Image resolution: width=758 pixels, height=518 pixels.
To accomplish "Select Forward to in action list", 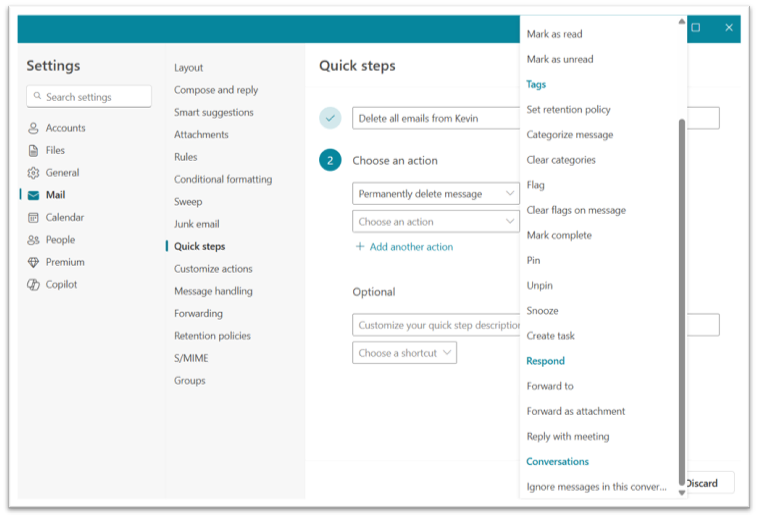I will click(550, 386).
